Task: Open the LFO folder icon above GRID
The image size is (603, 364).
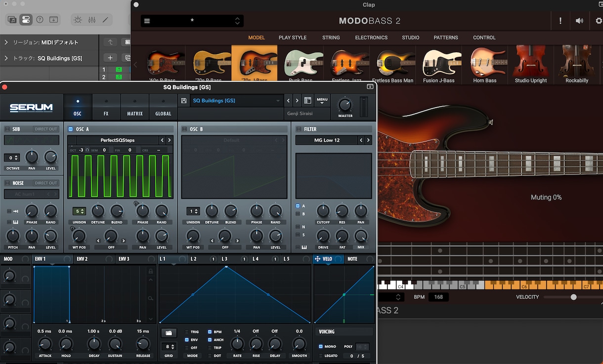Action: coord(169,333)
